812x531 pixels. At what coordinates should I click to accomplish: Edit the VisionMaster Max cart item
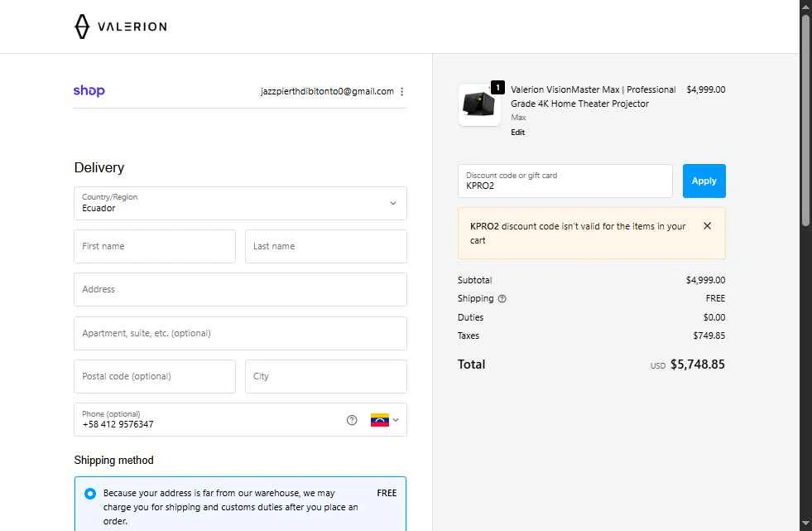[x=517, y=132]
